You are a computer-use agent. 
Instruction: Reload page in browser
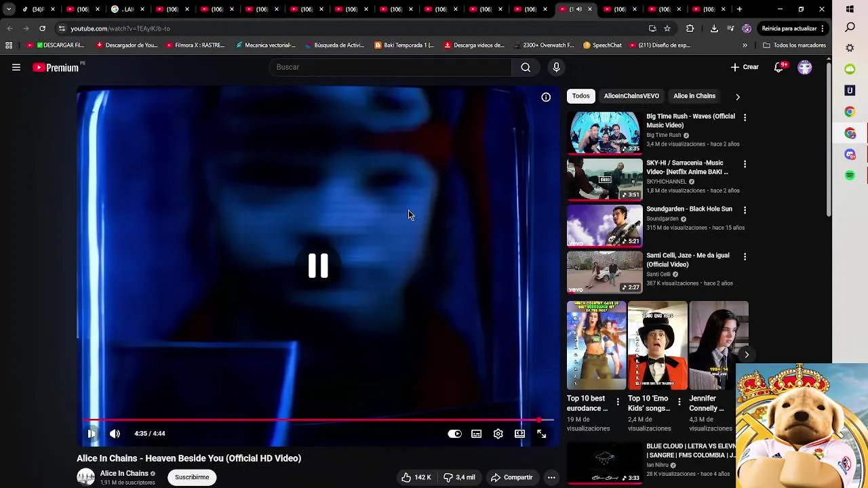click(42, 28)
